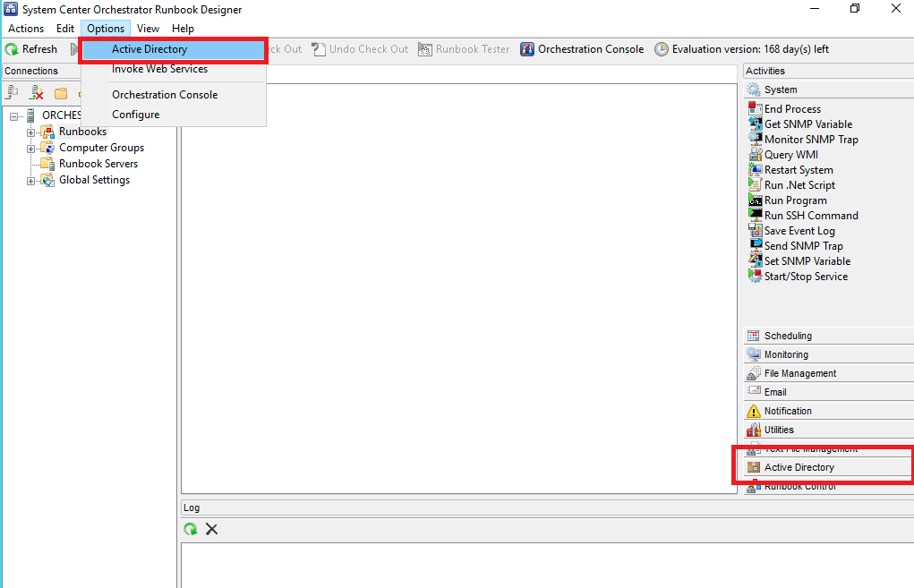Choose the Run SSH Command activity
Image resolution: width=914 pixels, height=588 pixels.
pos(810,216)
